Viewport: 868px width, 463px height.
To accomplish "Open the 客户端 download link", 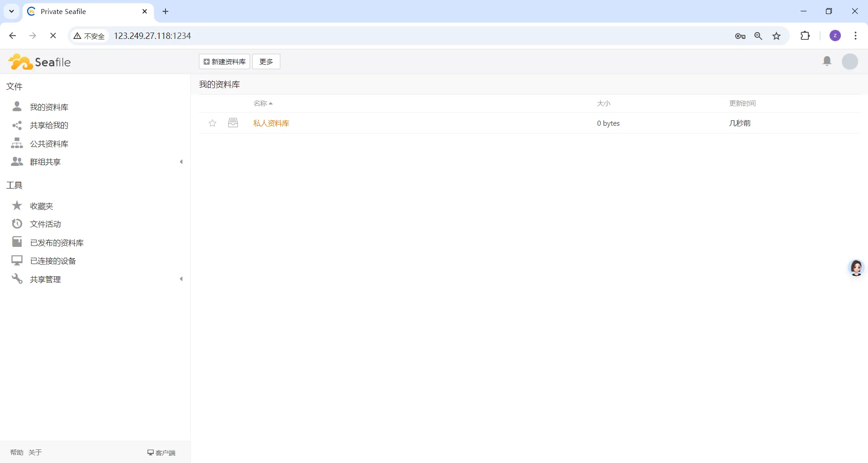I will pos(161,453).
